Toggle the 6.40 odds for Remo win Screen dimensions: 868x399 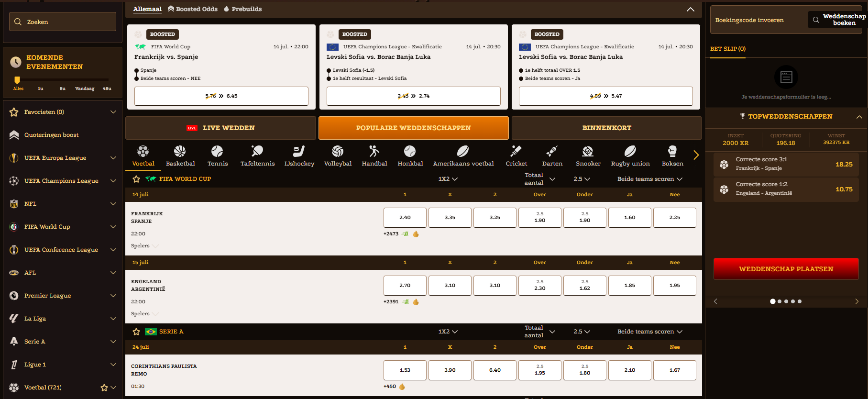495,370
